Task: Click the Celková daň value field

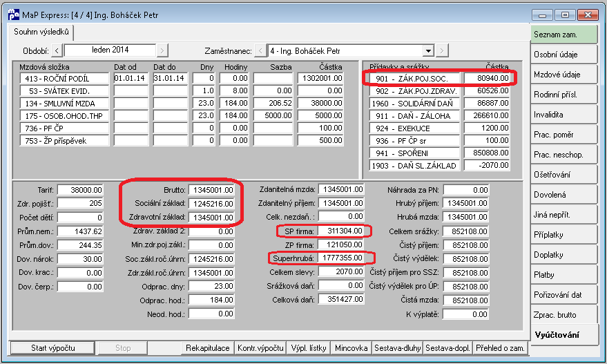Action: pos(341,299)
